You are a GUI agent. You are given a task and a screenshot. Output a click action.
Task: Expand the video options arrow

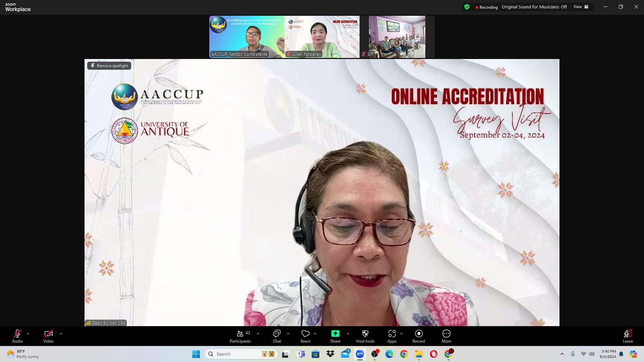click(x=61, y=334)
